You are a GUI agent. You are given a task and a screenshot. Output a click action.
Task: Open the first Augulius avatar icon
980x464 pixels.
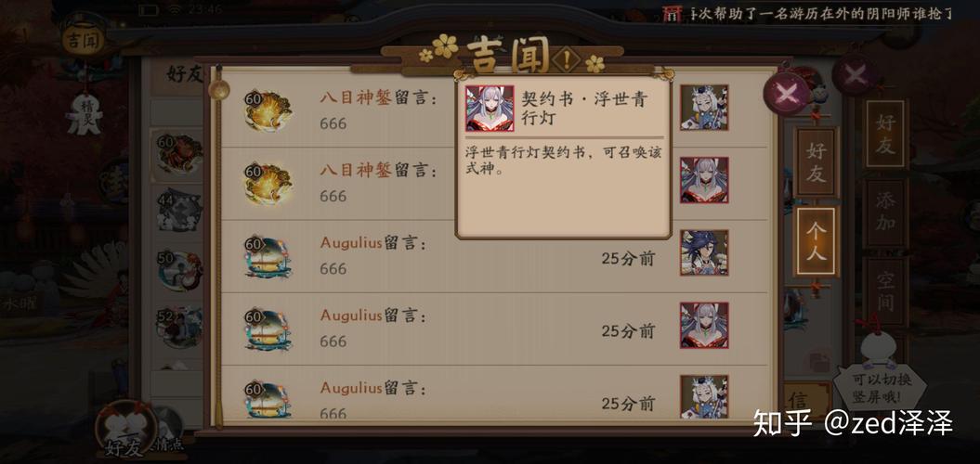tap(268, 257)
